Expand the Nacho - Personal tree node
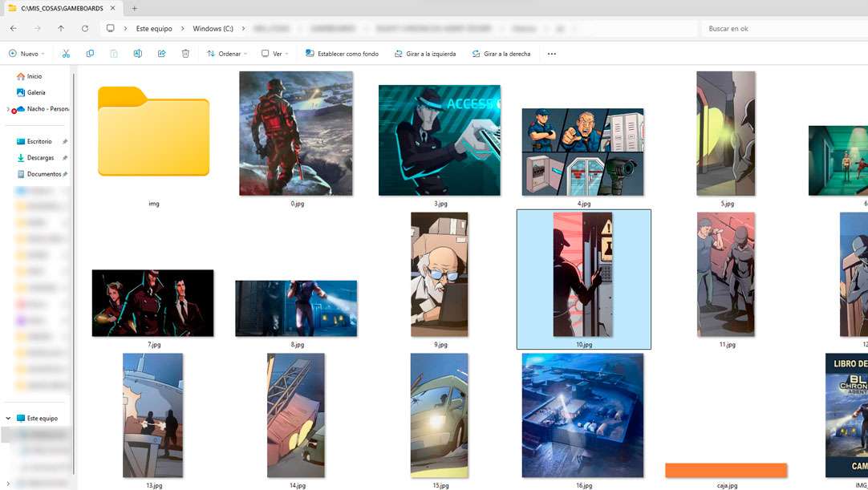The height and width of the screenshot is (490, 868). point(8,109)
